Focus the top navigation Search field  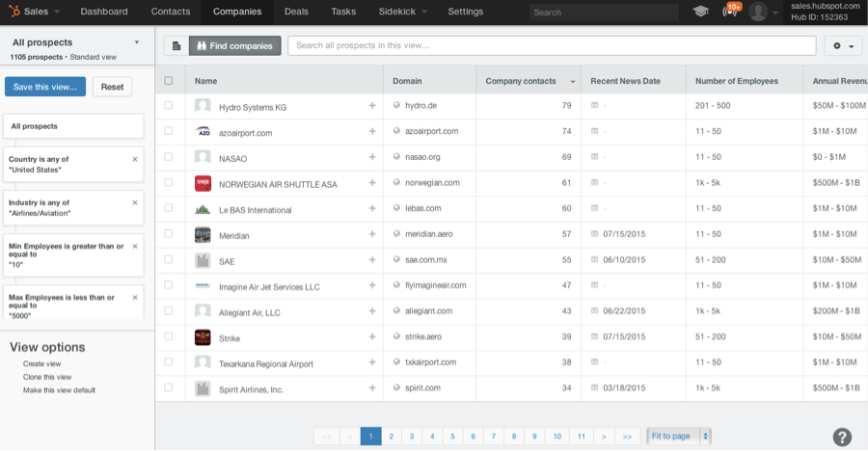pos(604,13)
